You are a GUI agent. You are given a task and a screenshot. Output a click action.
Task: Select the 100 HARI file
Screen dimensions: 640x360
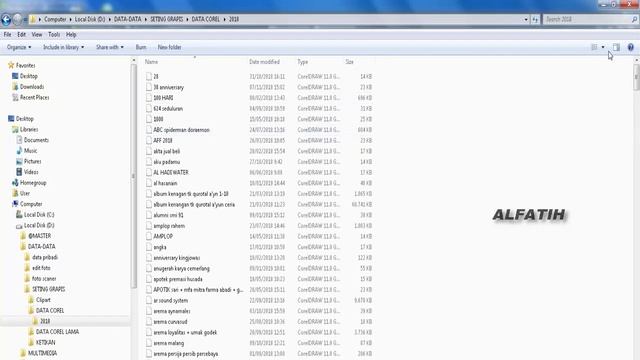tap(163, 98)
